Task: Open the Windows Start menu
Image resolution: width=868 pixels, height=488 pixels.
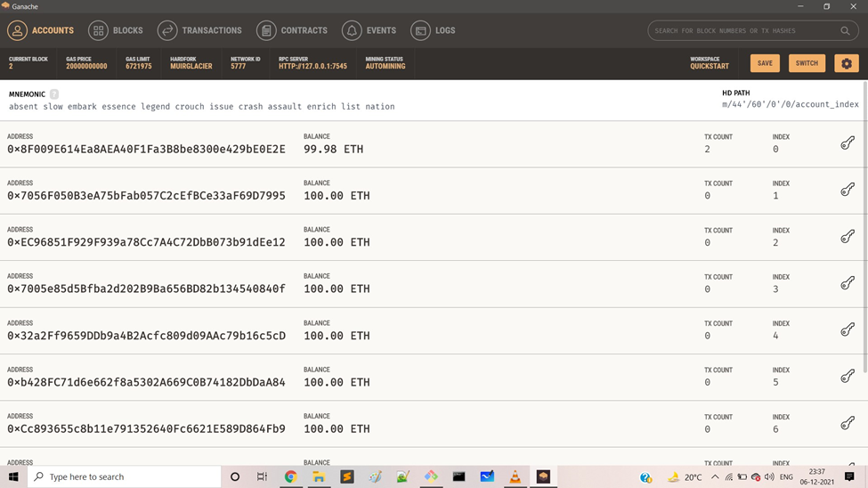Action: 13,476
